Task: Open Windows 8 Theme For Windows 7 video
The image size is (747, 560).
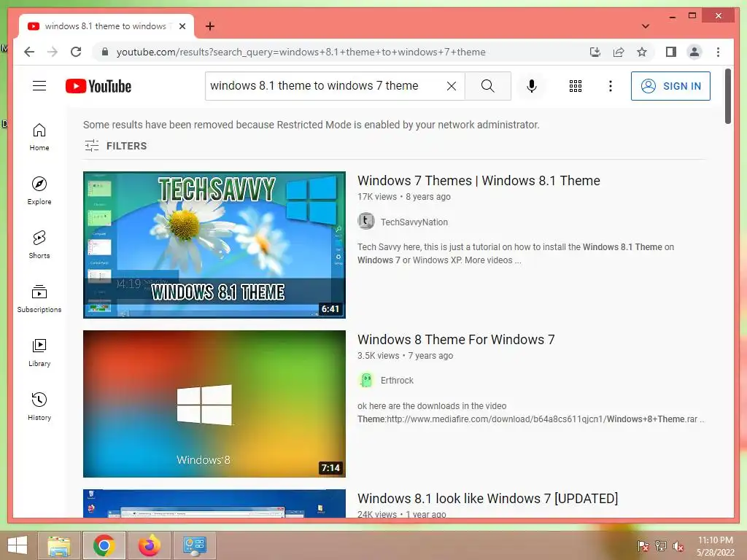Action: (x=456, y=340)
